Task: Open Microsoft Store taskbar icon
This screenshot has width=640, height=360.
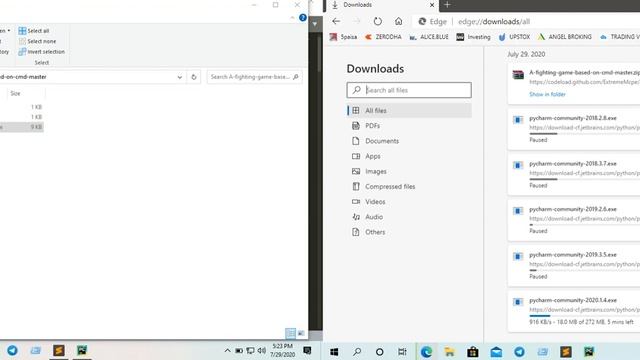Action: click(x=473, y=352)
